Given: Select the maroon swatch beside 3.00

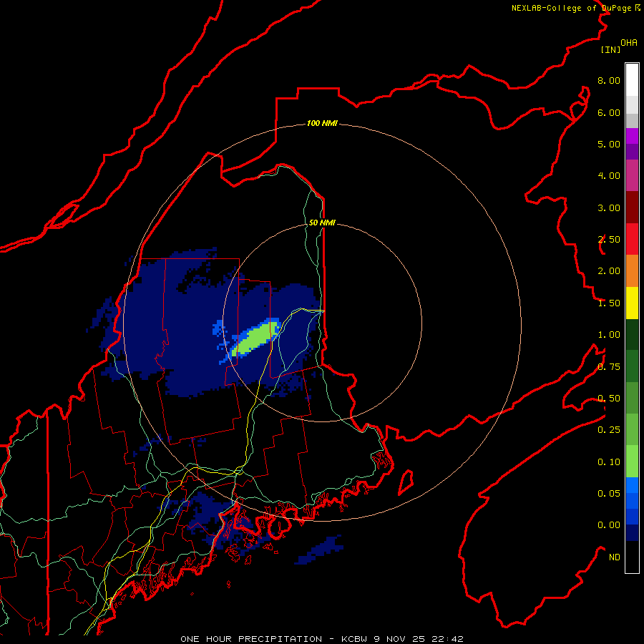Looking at the screenshot, I should click(632, 207).
